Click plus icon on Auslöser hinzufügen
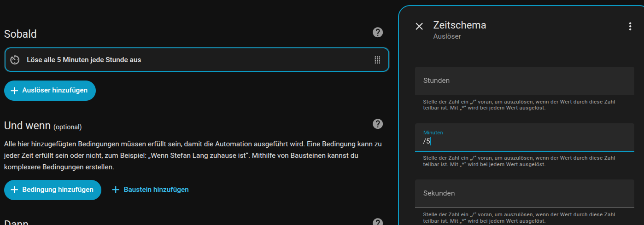 point(14,91)
